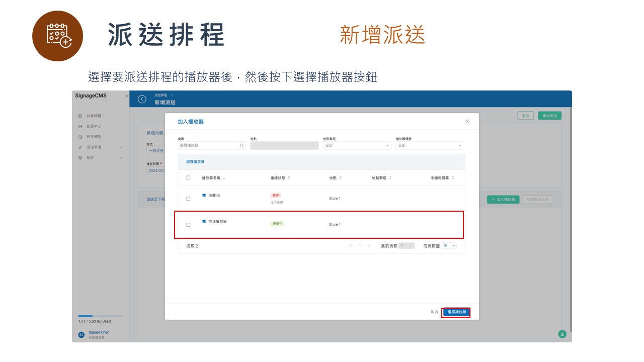Check the checkbox for 法蘭nb
The width and height of the screenshot is (644, 362).
[188, 198]
